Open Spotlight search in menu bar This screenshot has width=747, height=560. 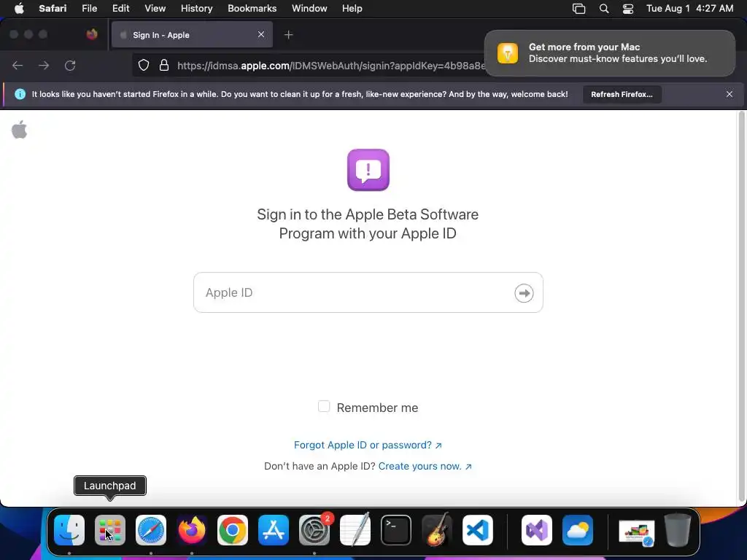pyautogui.click(x=604, y=9)
